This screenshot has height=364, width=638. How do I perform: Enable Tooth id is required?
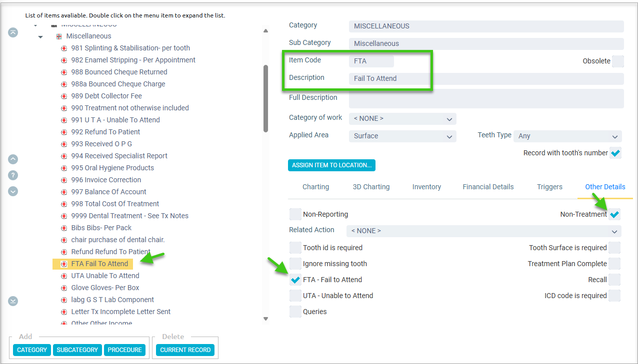click(295, 248)
